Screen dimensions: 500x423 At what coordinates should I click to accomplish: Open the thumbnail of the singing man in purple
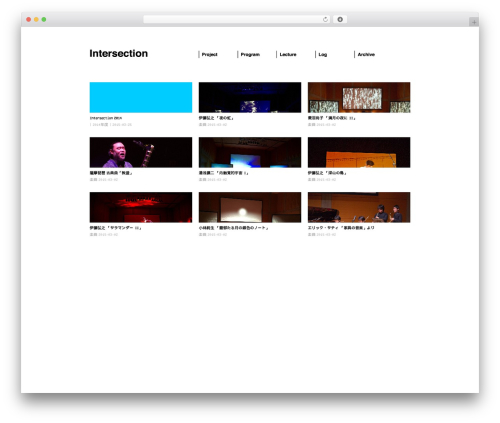(141, 152)
